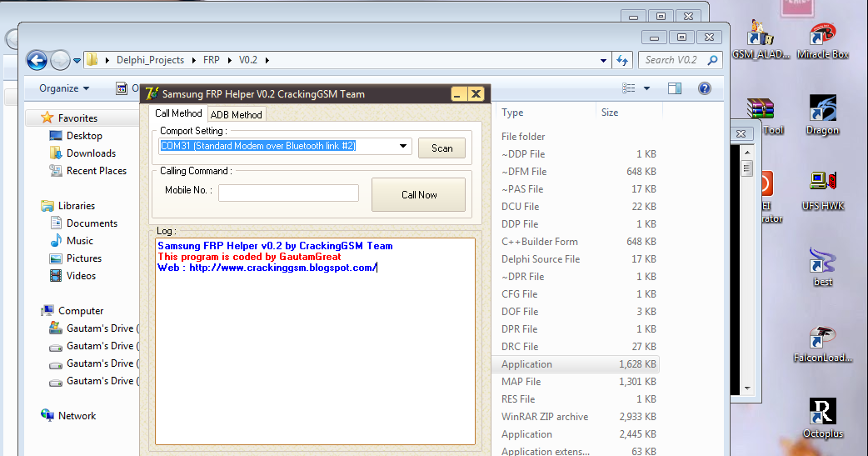868x456 pixels.
Task: Select the Delphi Source File row
Action: coord(576,258)
